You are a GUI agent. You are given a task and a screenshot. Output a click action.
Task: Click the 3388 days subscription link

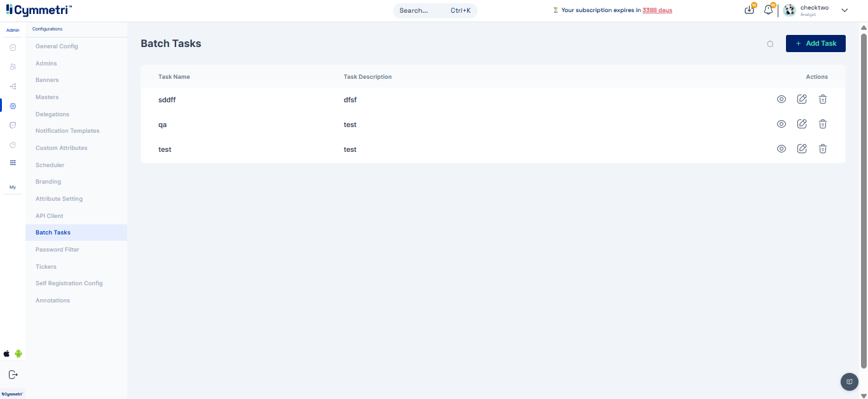(x=657, y=10)
